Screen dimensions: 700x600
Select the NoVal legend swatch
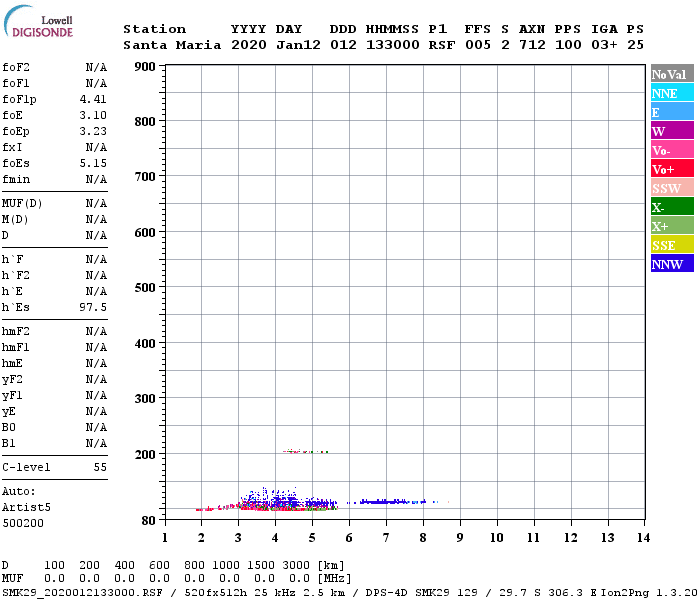pos(672,74)
